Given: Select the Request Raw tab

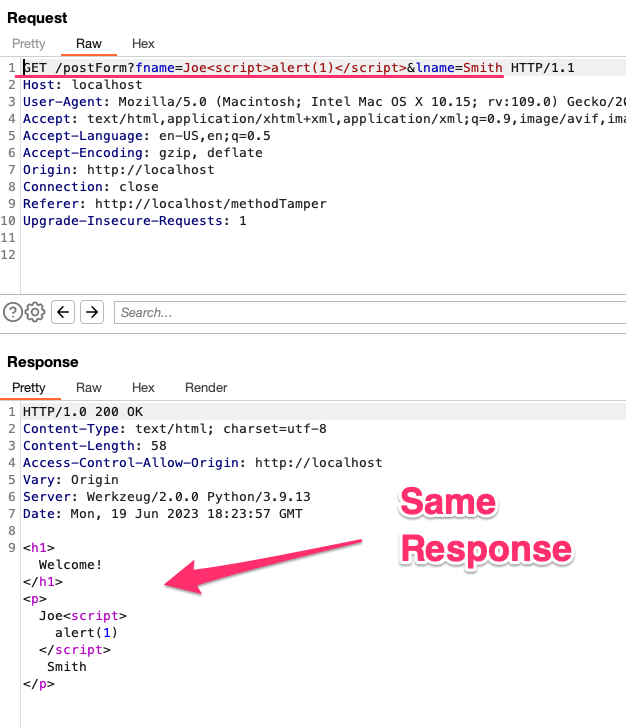Looking at the screenshot, I should coord(89,44).
